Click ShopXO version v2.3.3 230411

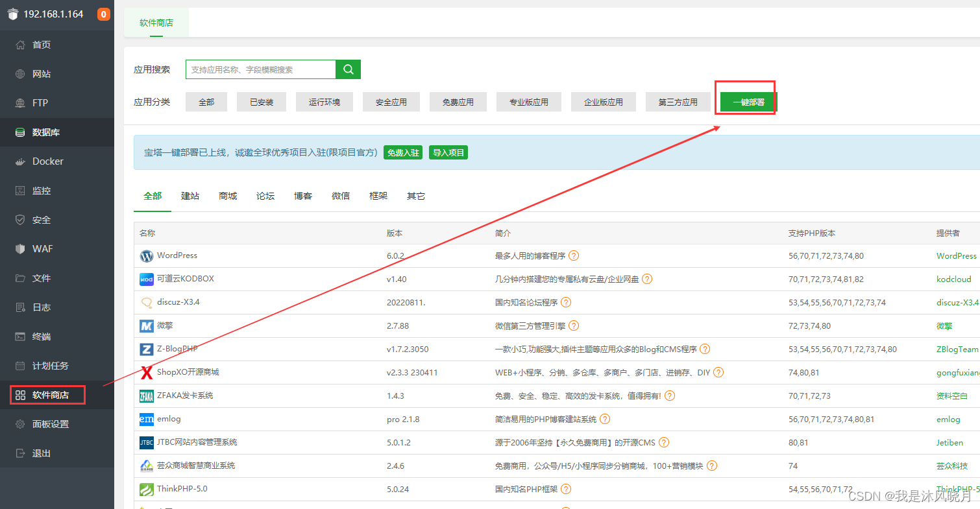412,372
